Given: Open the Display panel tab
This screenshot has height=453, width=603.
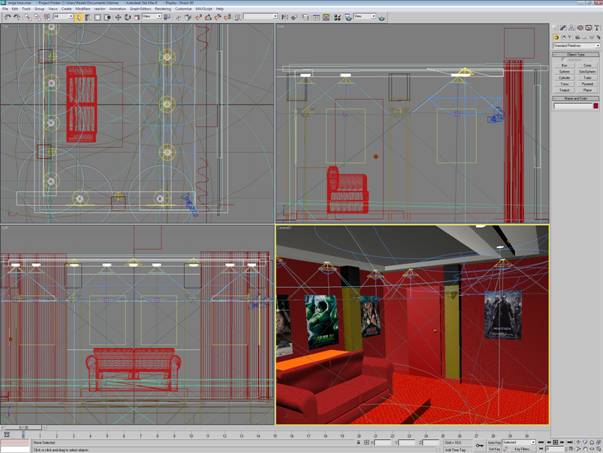Looking at the screenshot, I should pos(590,27).
